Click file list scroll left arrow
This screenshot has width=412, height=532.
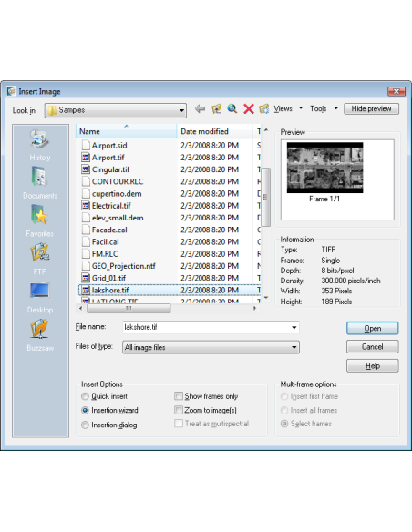[81, 309]
